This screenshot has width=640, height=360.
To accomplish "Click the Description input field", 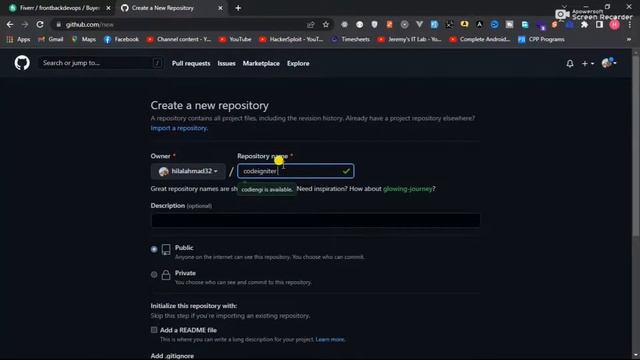I will pyautogui.click(x=316, y=220).
